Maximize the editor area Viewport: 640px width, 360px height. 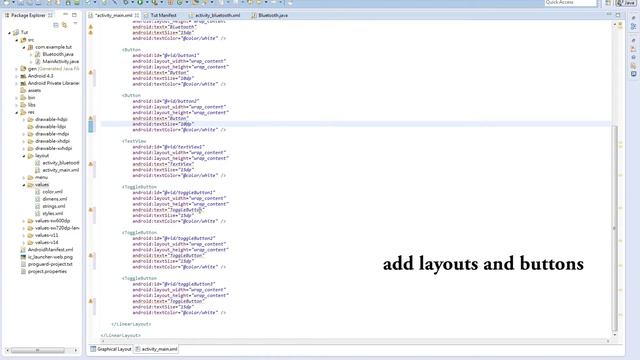pos(618,15)
